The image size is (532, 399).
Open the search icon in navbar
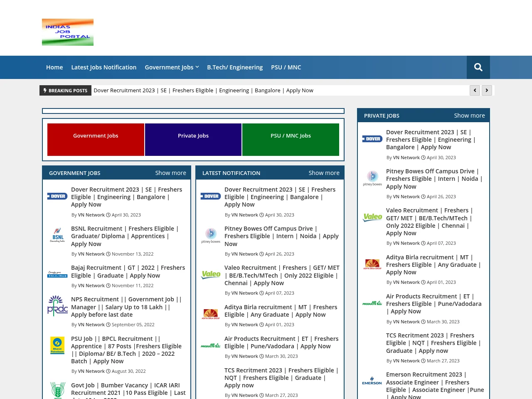tap(478, 67)
